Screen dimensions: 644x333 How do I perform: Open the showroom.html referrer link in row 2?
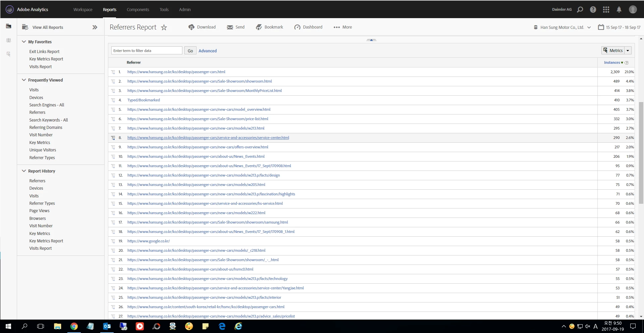pyautogui.click(x=199, y=81)
